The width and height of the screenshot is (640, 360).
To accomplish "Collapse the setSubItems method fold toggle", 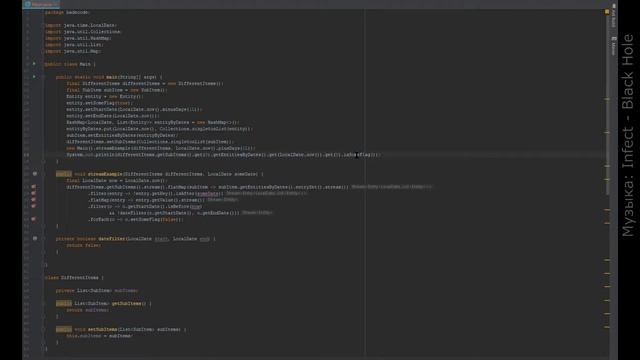I will pyautogui.click(x=43, y=329).
